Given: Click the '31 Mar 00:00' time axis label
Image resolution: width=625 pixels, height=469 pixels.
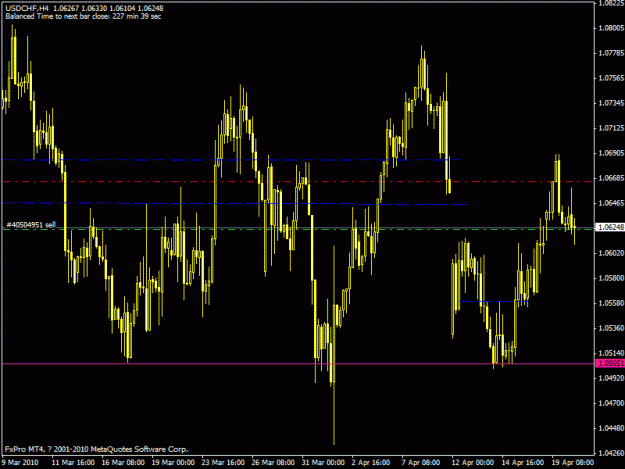Looking at the screenshot, I should [323, 463].
